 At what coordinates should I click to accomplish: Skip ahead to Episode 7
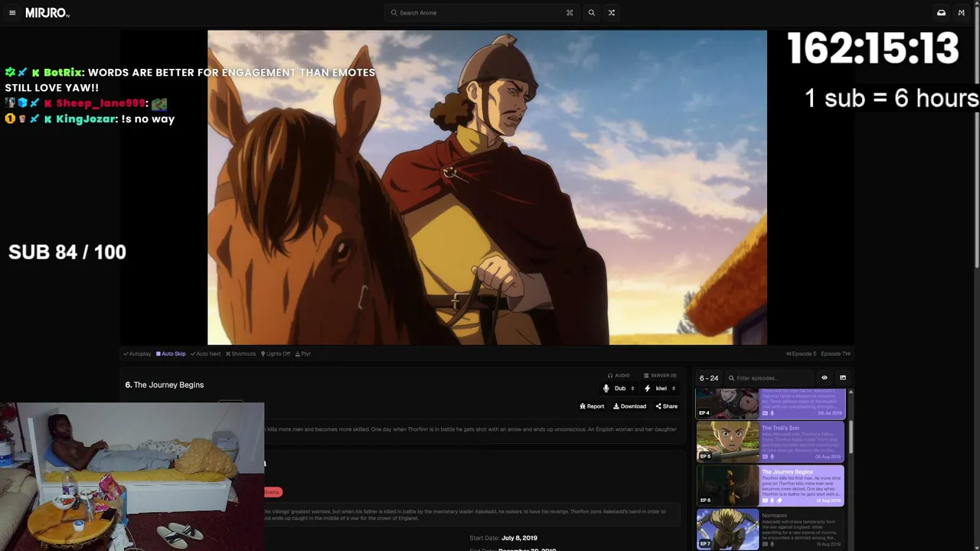pyautogui.click(x=836, y=354)
